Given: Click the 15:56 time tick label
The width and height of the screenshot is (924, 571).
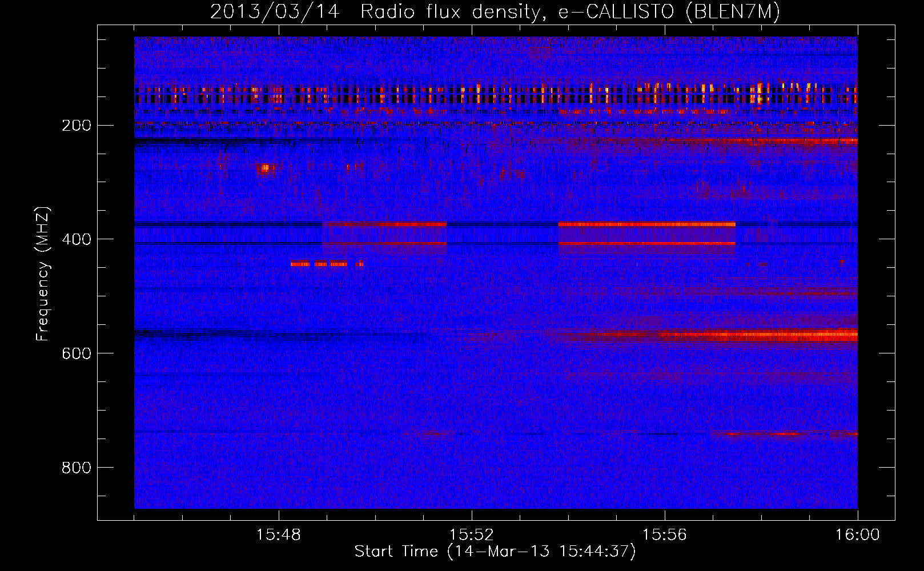Looking at the screenshot, I should [x=665, y=534].
